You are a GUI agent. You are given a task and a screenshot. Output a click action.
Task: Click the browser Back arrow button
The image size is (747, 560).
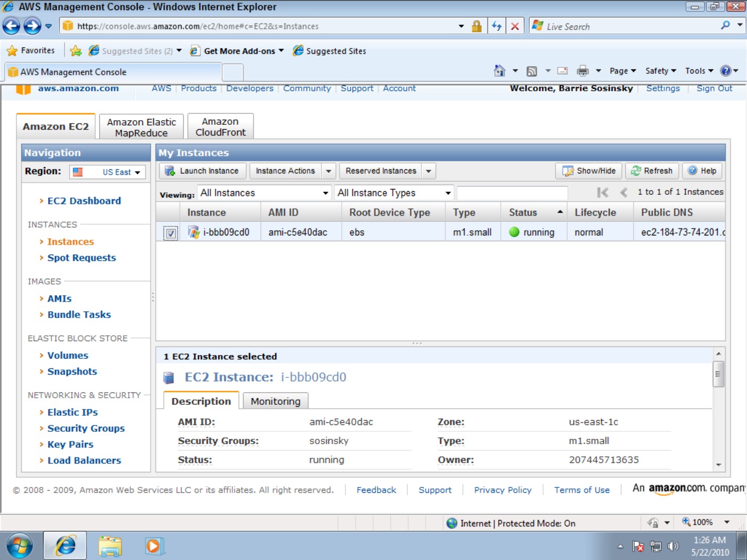click(12, 26)
